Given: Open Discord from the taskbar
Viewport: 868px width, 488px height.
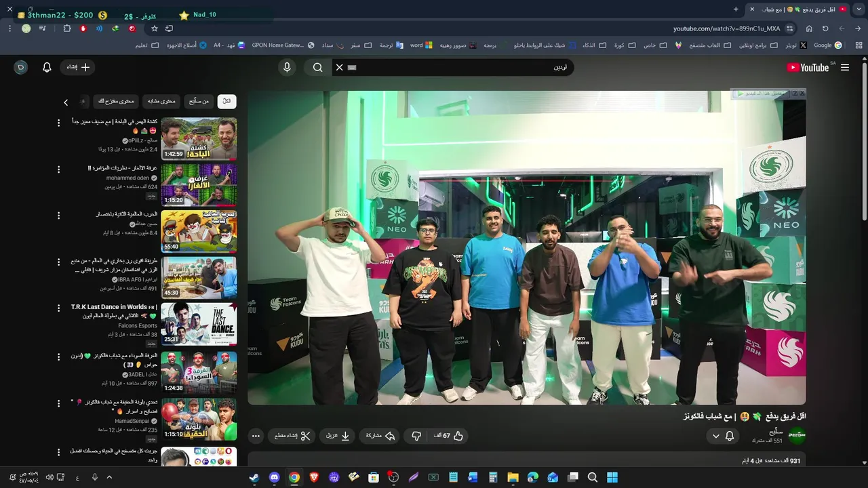Looking at the screenshot, I should [x=274, y=477].
